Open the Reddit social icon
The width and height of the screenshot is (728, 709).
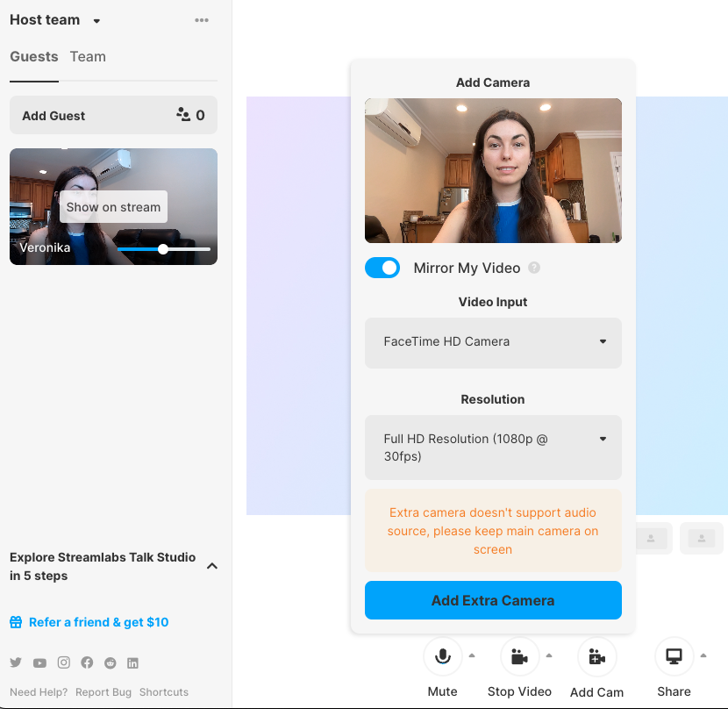pos(110,662)
